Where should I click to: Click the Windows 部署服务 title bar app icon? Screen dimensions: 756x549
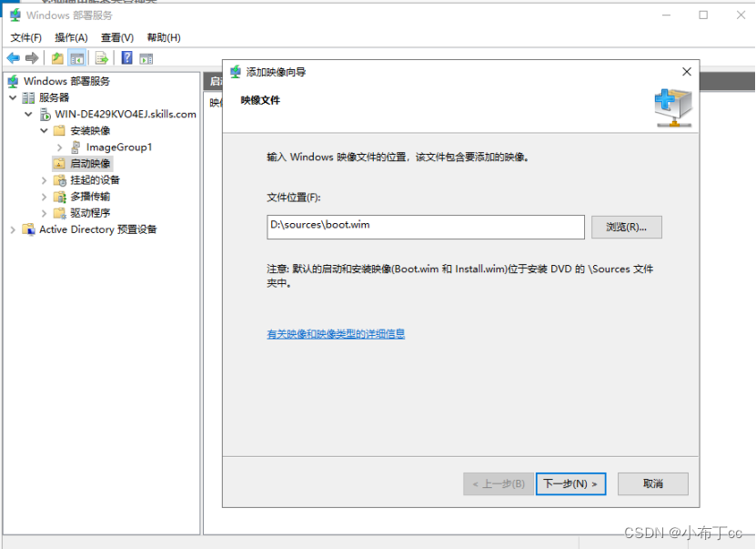(15, 15)
